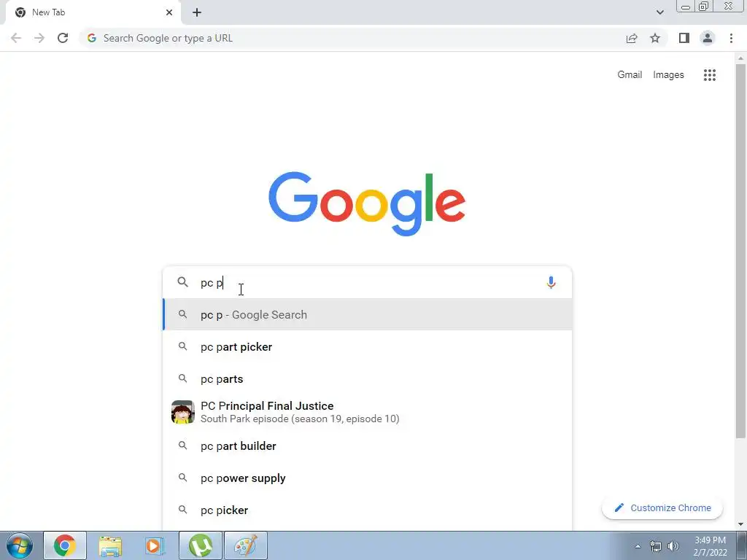Click the browser back arrow
Viewport: 747px width, 560px height.
click(16, 38)
